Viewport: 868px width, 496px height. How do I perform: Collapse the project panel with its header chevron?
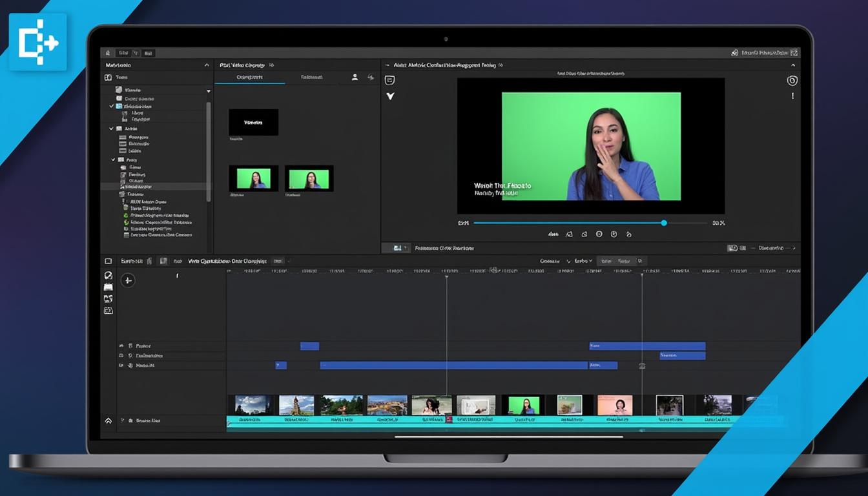pyautogui.click(x=207, y=65)
